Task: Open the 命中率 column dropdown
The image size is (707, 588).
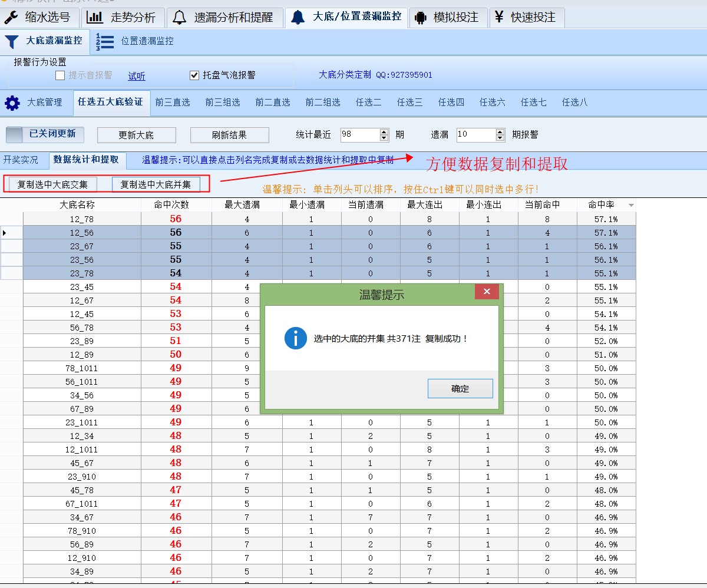Action: [x=630, y=204]
